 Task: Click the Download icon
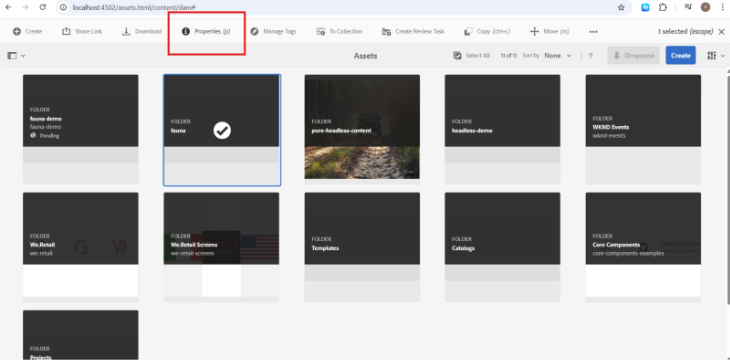point(126,31)
